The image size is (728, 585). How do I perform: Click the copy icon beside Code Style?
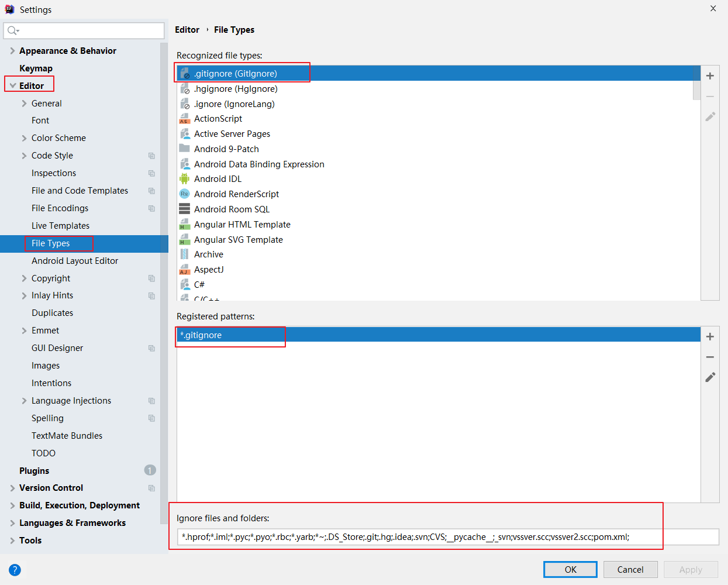click(151, 156)
